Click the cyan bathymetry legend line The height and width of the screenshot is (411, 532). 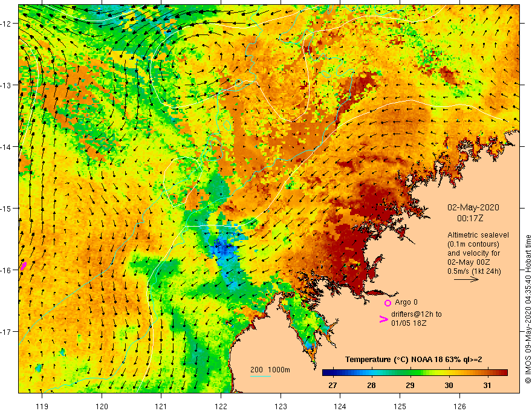pos(260,376)
